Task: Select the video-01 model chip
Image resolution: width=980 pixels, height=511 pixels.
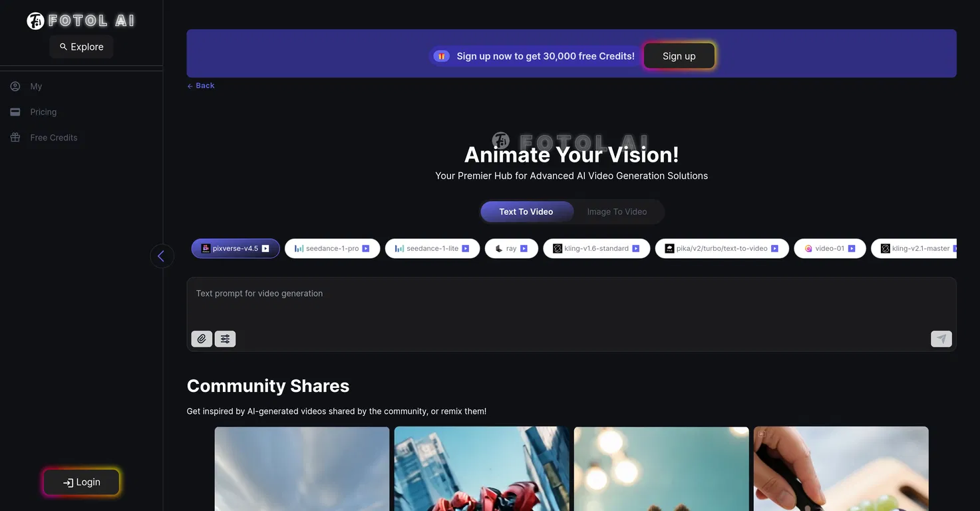Action: [x=830, y=248]
